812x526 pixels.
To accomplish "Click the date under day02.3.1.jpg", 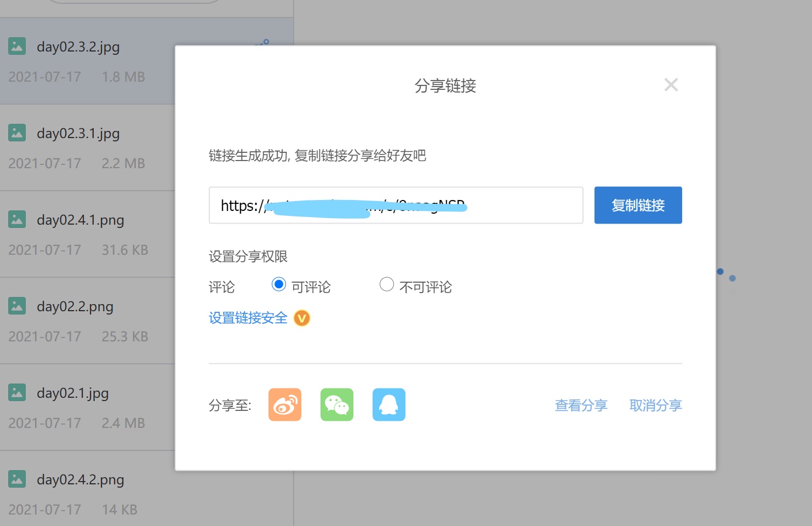I will tap(45, 163).
